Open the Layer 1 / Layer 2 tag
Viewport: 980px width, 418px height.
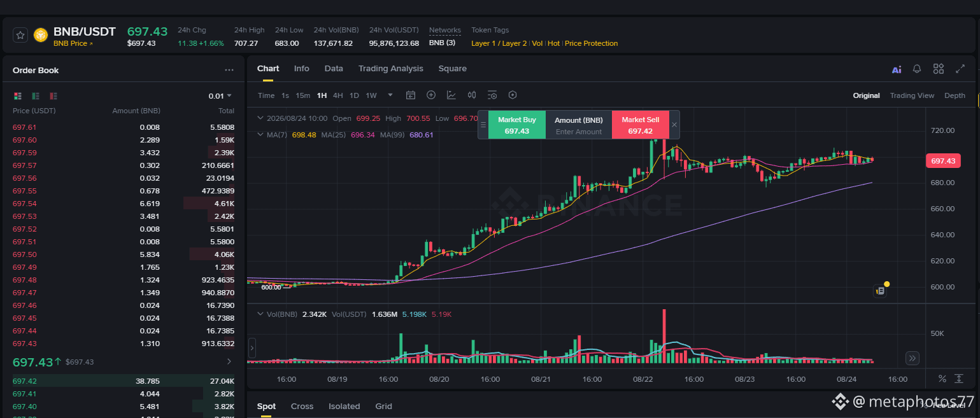click(x=499, y=43)
